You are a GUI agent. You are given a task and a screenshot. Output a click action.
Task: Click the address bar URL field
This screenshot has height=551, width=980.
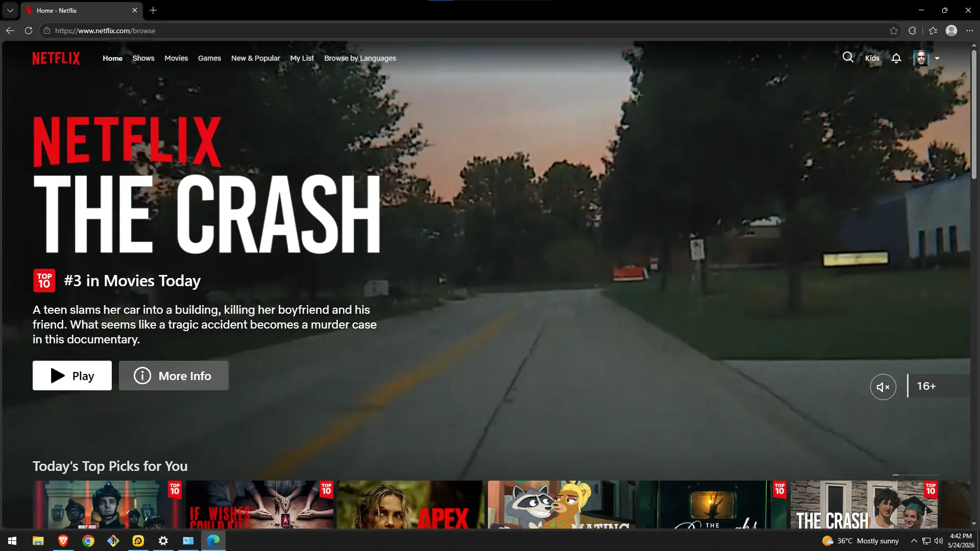click(470, 31)
